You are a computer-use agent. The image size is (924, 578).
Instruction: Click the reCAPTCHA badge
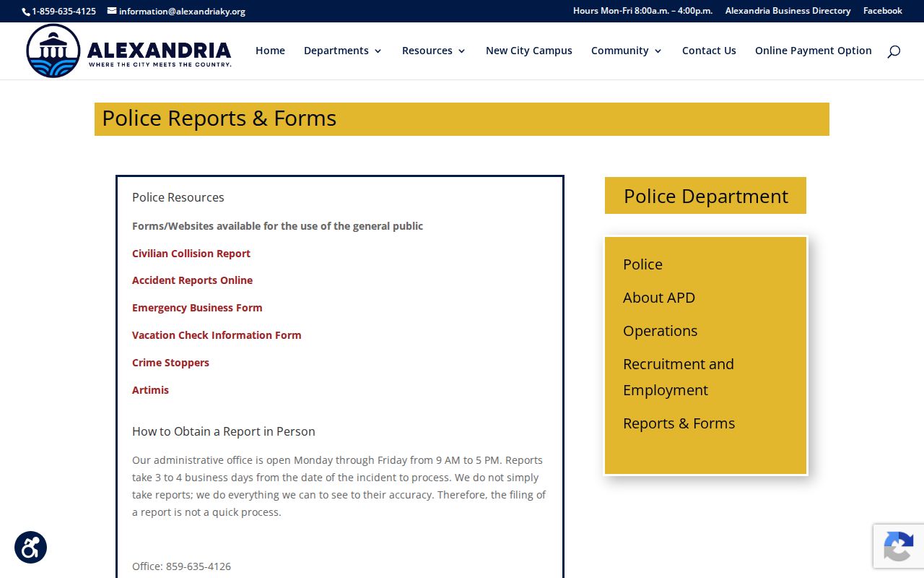899,546
